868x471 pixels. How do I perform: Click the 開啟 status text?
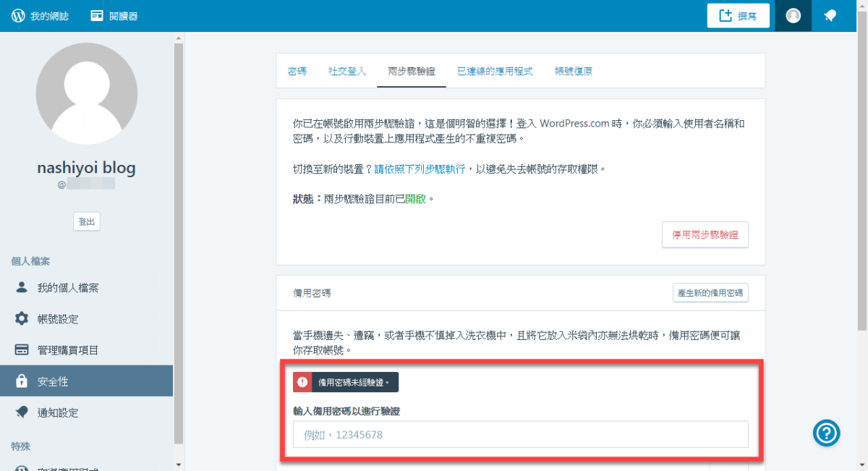tap(415, 198)
